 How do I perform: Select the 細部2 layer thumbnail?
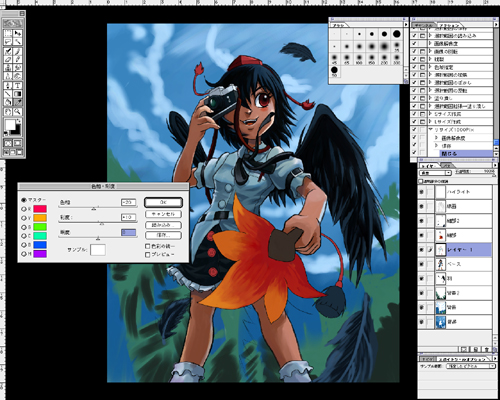(440, 221)
